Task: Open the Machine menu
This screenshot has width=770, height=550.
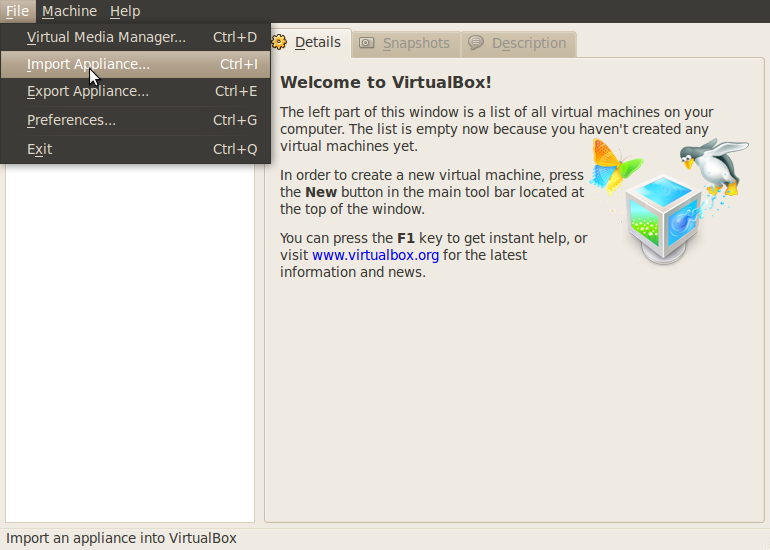Action: click(69, 11)
